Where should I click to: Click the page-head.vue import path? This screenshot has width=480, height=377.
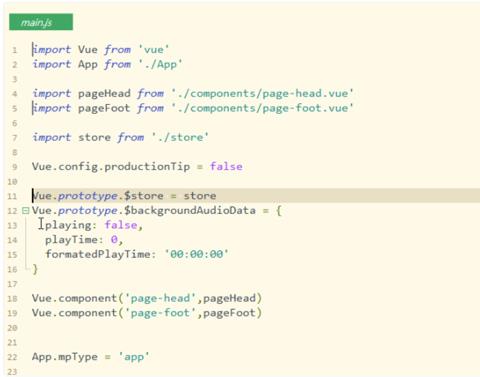click(262, 94)
